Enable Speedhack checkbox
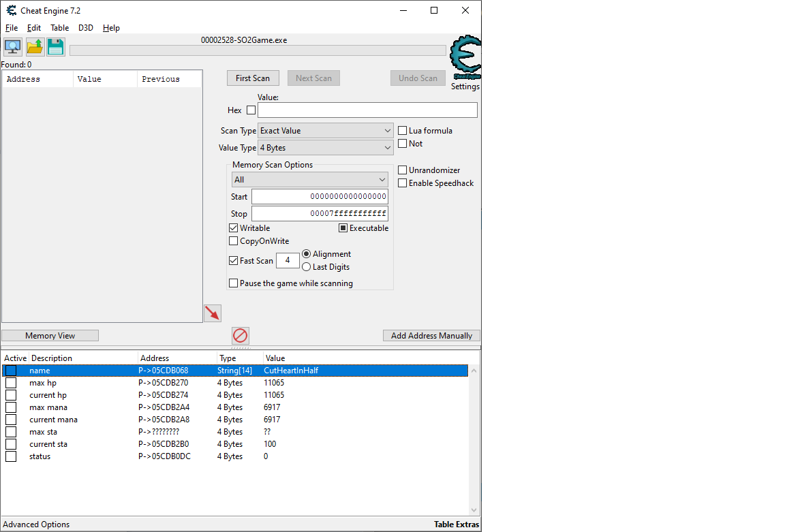This screenshot has height=532, width=785. (x=403, y=183)
